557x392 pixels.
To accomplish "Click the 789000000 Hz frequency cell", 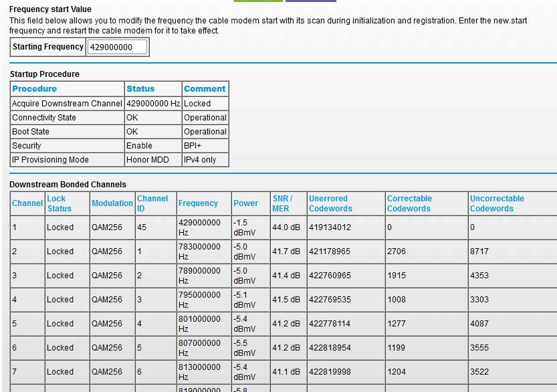I will point(204,276).
